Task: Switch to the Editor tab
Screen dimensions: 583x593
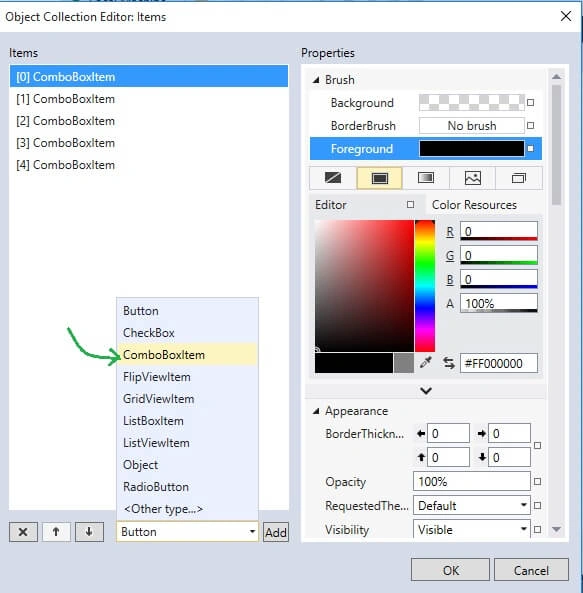Action: coord(331,205)
